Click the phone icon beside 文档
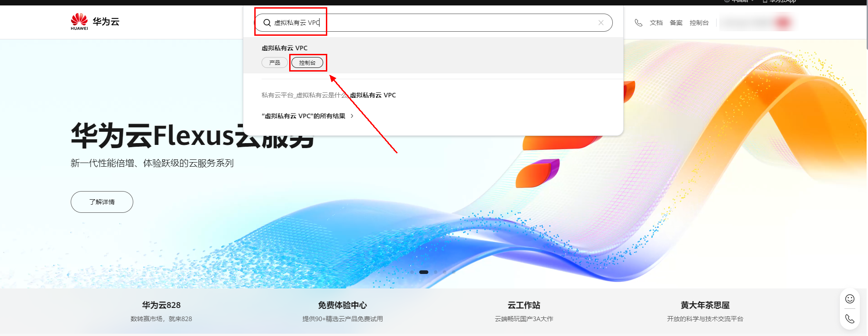The image size is (868, 336). (x=639, y=23)
